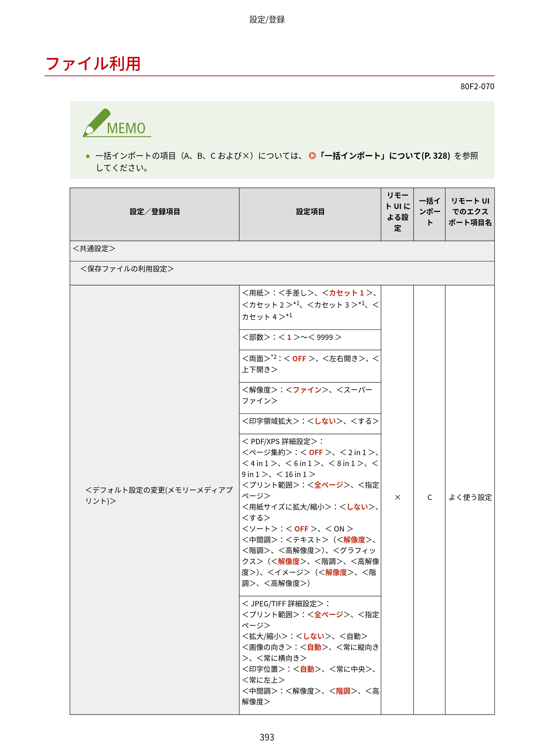Click the <両面> setting cell
The image size is (534, 756).
[310, 366]
